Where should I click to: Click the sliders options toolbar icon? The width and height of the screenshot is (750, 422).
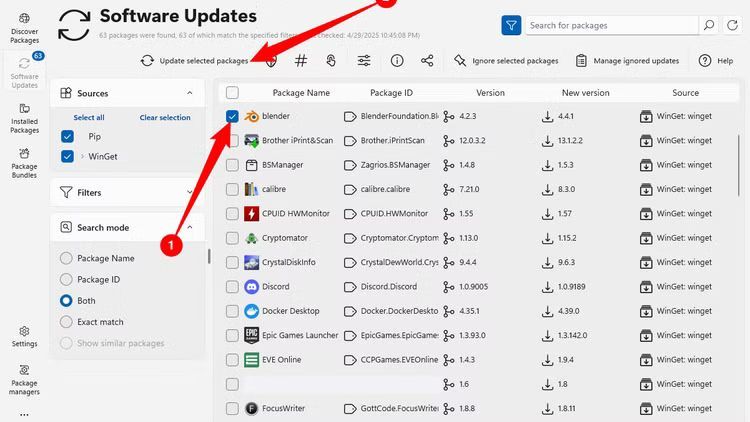(364, 61)
